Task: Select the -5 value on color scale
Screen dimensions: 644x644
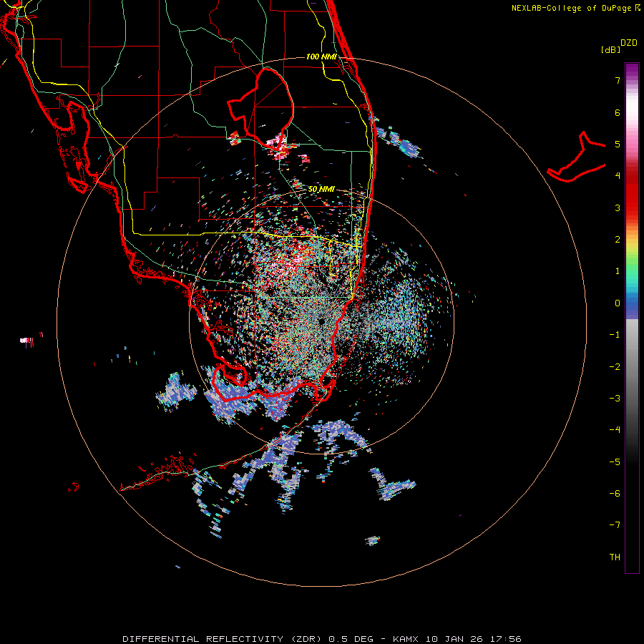Action: 615,462
